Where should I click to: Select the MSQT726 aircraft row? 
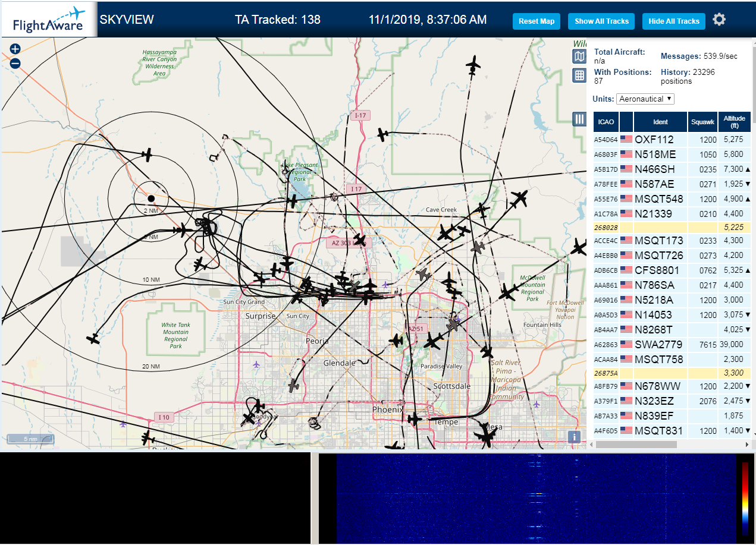pyautogui.click(x=672, y=256)
